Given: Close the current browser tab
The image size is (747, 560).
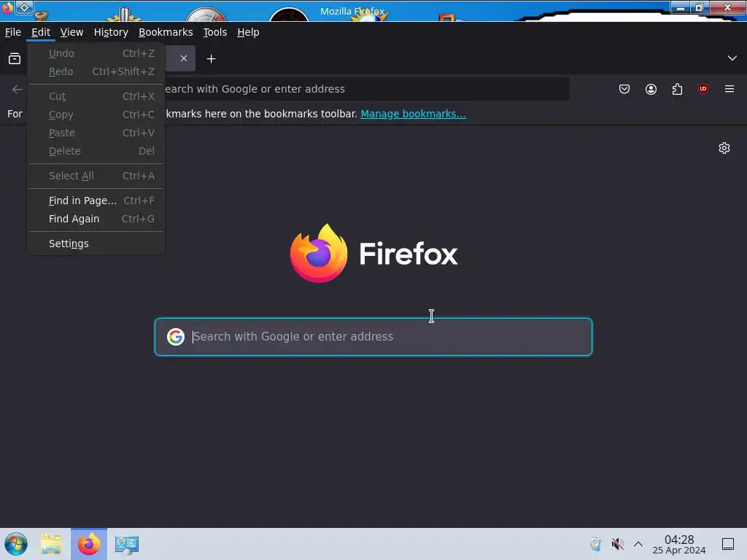Looking at the screenshot, I should point(183,58).
